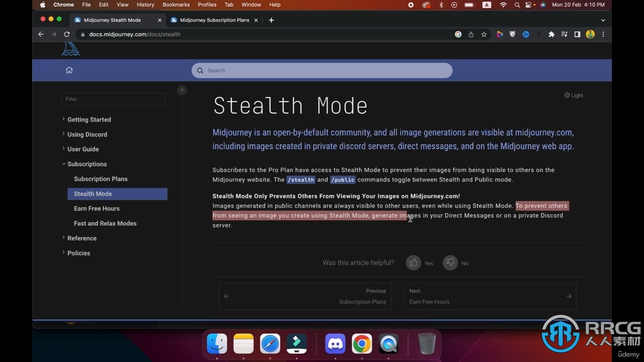Open Spotlight search in menu bar
This screenshot has width=644, height=362.
coord(517,5)
